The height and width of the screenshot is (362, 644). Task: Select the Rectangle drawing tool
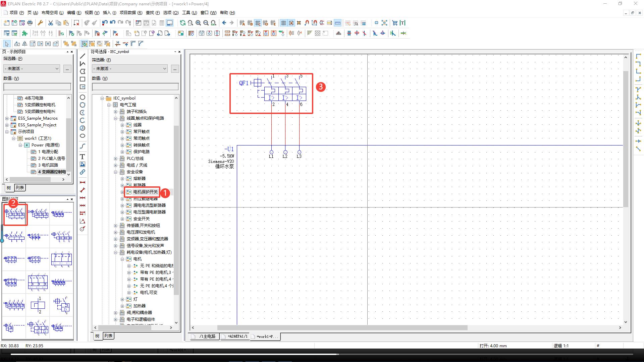pos(82,79)
